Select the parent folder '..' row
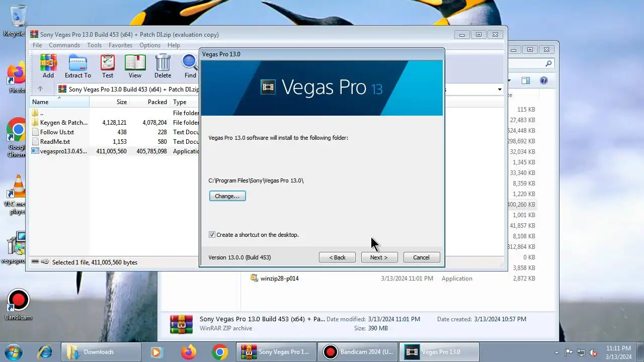 click(x=115, y=113)
